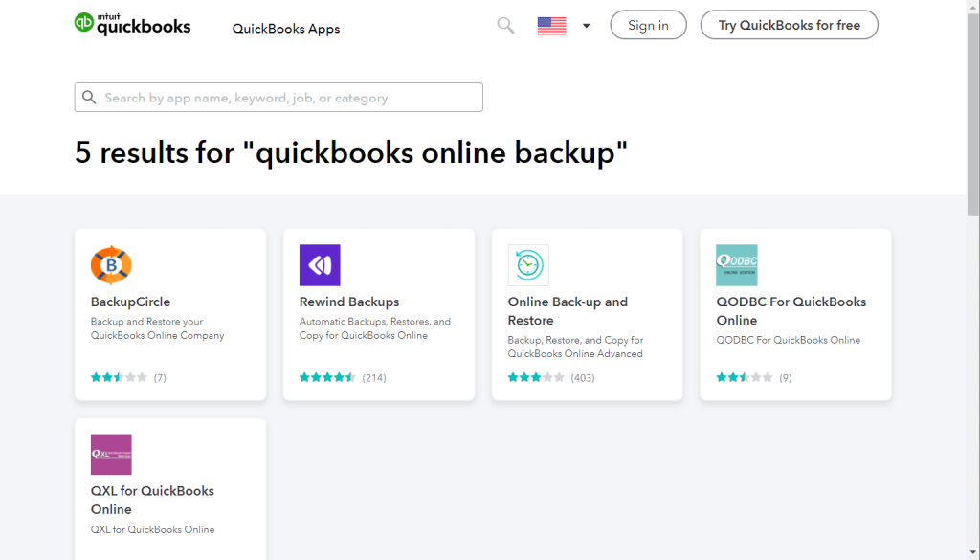Open Online Back-up and Restore title
This screenshot has width=980, height=560.
(x=568, y=311)
